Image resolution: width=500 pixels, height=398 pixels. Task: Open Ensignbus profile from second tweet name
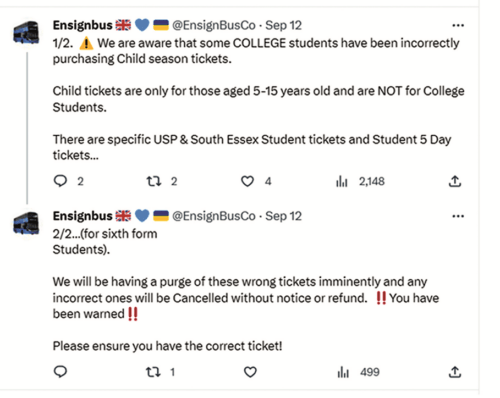tap(83, 216)
